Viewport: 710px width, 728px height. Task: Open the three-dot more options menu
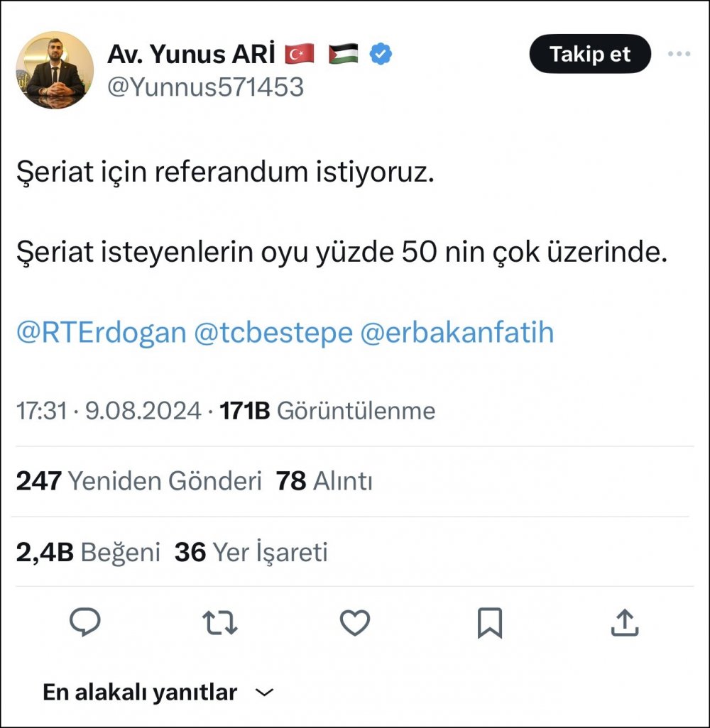(x=679, y=54)
